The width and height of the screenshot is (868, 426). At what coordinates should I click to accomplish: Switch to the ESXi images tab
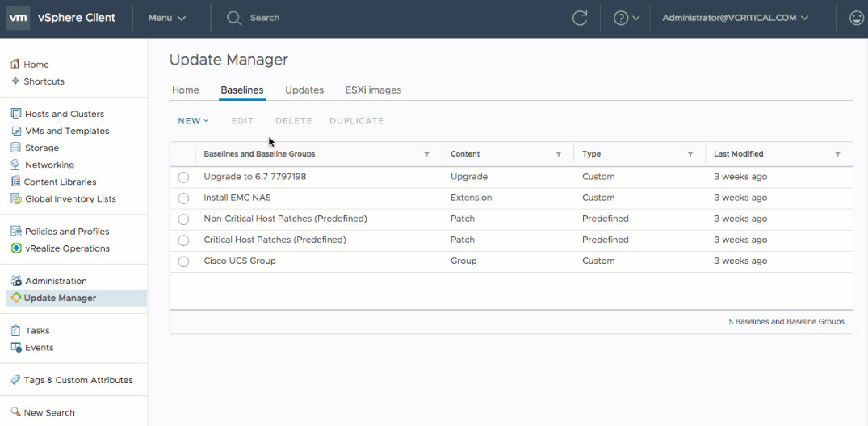point(373,90)
